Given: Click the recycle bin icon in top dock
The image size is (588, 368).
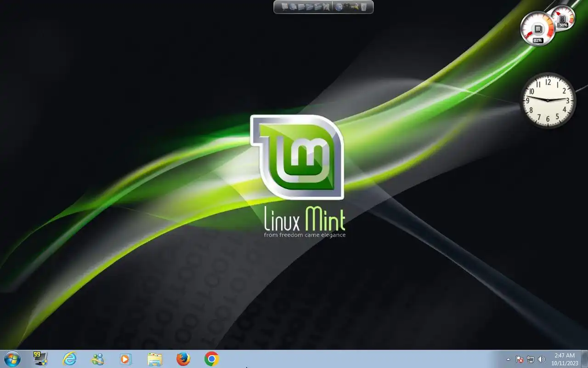Looking at the screenshot, I should pyautogui.click(x=364, y=7).
